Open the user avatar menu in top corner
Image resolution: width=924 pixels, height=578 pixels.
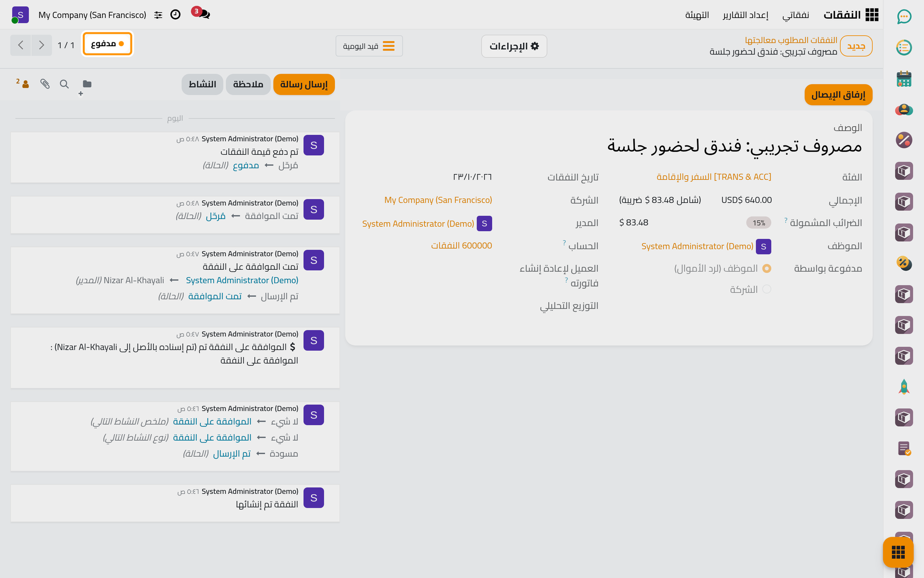(20, 15)
